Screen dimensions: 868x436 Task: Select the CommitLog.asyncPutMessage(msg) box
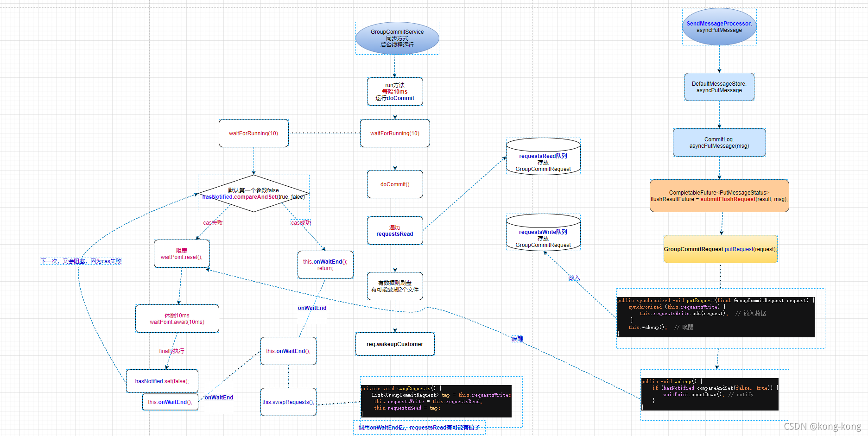(x=719, y=143)
